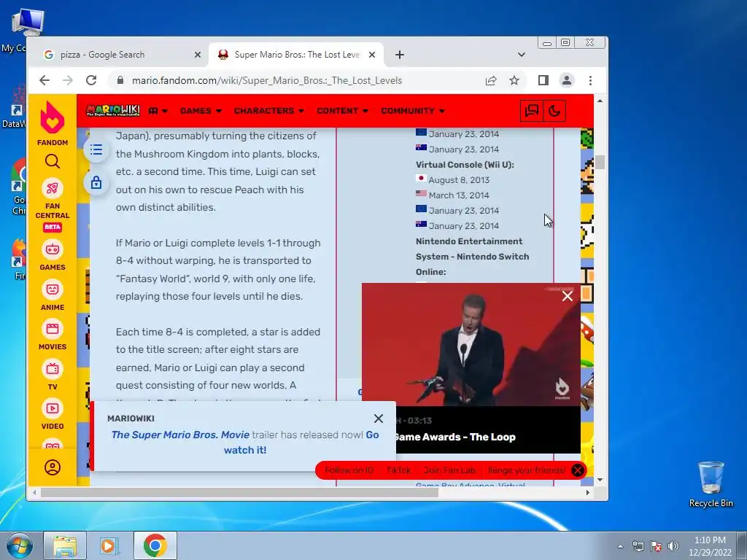This screenshot has height=560, width=747.
Task: Click the horizontal scrollbar thumb
Action: coord(239,492)
